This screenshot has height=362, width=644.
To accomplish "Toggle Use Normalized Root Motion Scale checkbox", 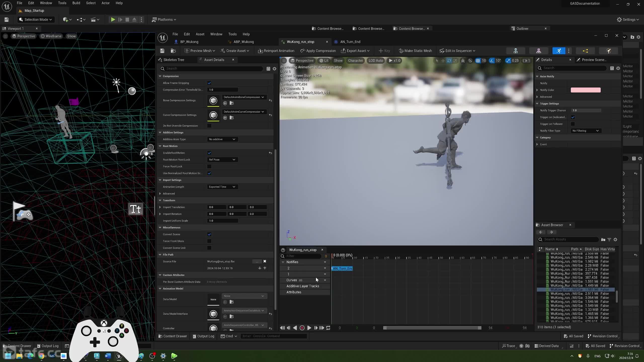I will 209,173.
